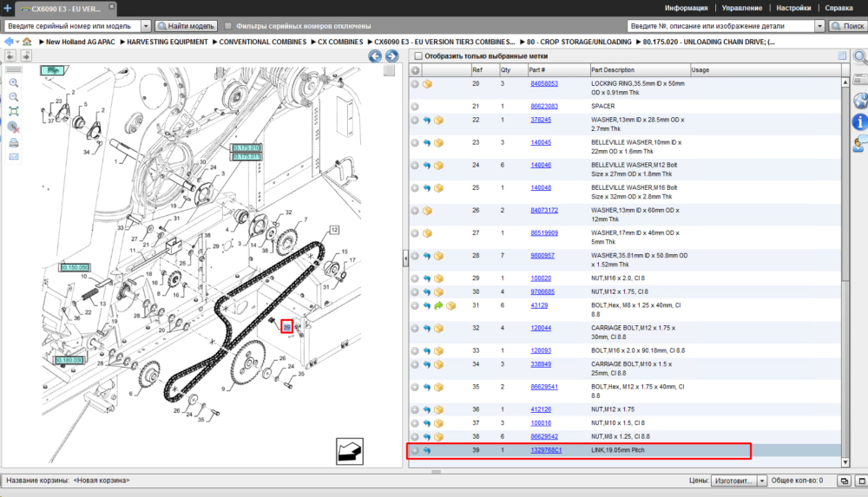The width and height of the screenshot is (868, 497).
Task: Click the parts table scroll-up arrow
Action: tap(845, 82)
